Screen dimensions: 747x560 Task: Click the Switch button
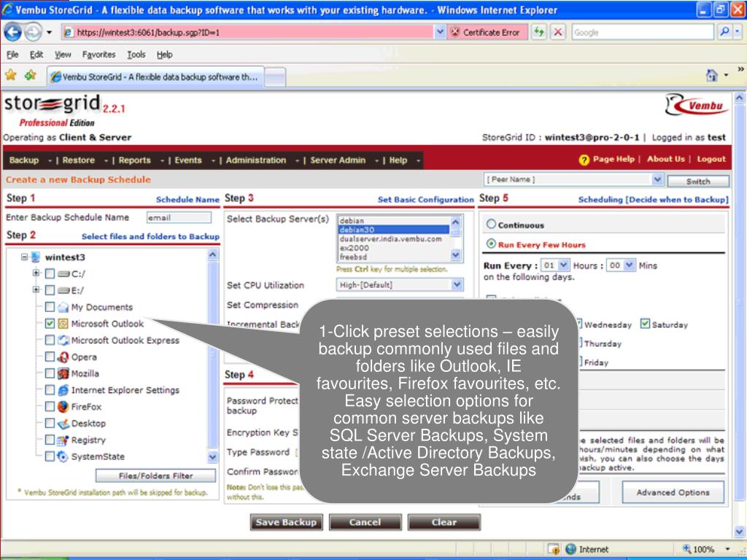(698, 182)
